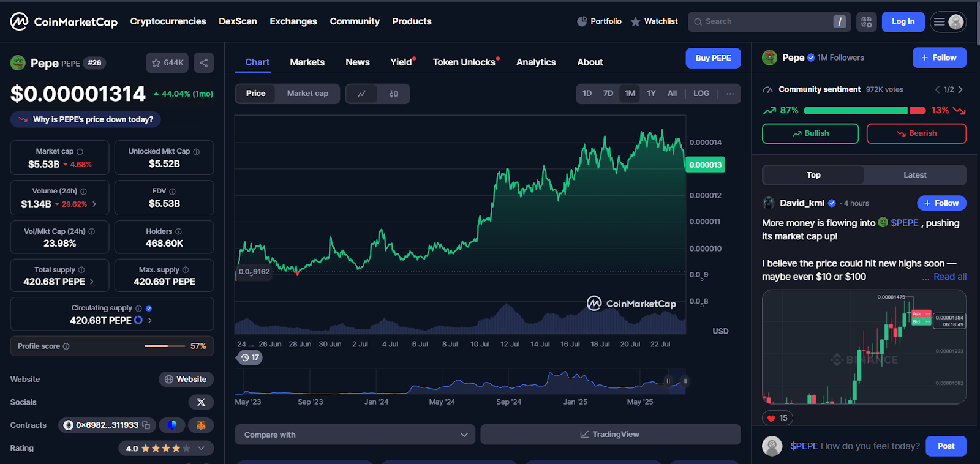Click the right handle of chart range navigator
Image resolution: width=980 pixels, height=464 pixels.
pos(685,381)
